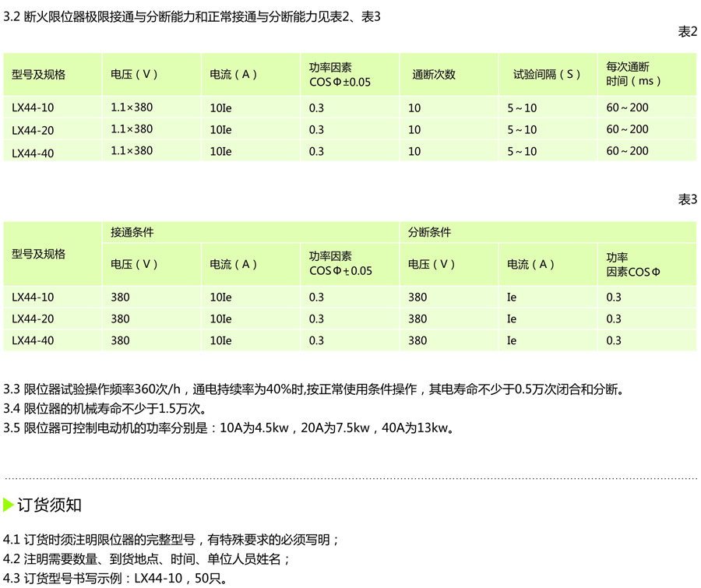The image size is (701, 588).
Task: Click paragraph 3.3 about 操作频率360次/h
Action: coord(314,390)
